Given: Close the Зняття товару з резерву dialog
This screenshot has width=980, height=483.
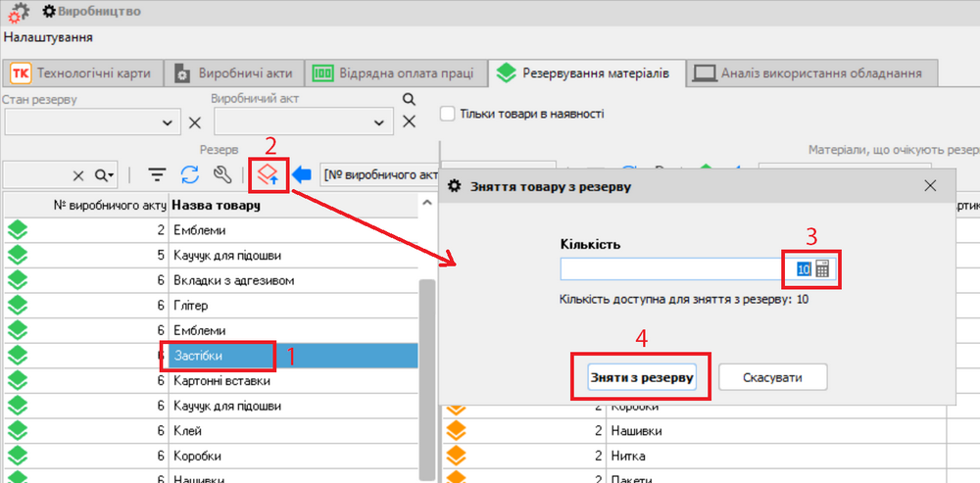Looking at the screenshot, I should click(930, 186).
